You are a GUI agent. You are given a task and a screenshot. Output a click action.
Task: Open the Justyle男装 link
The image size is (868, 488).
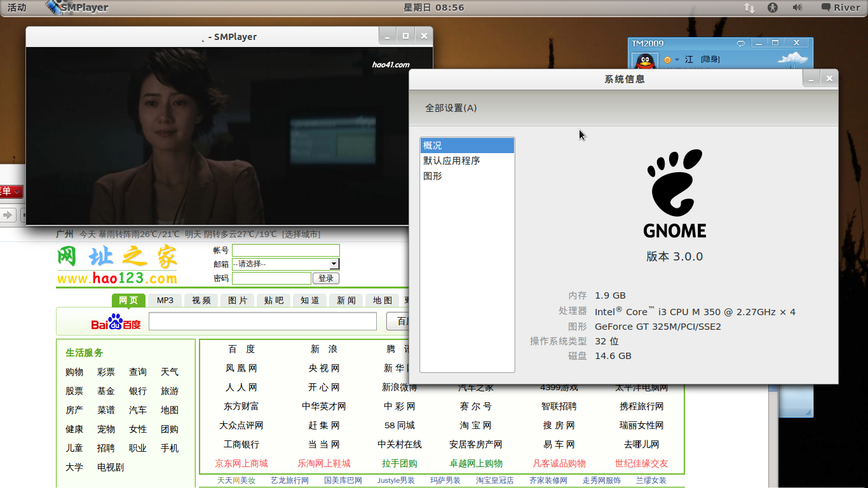(396, 480)
